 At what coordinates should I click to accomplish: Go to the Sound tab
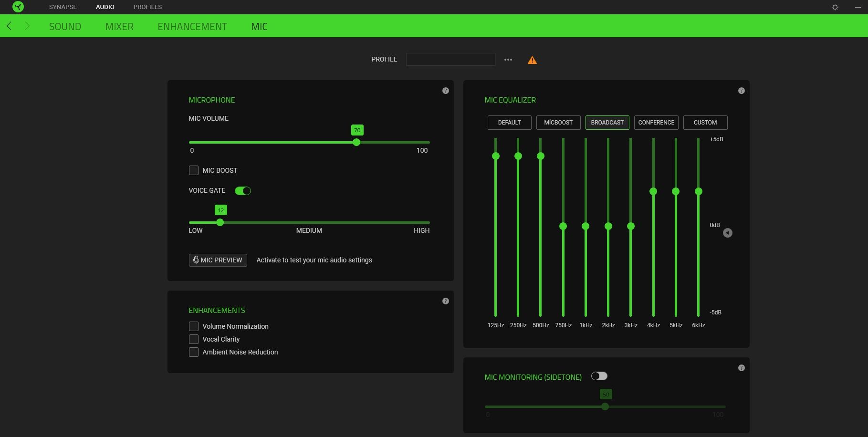pyautogui.click(x=65, y=27)
